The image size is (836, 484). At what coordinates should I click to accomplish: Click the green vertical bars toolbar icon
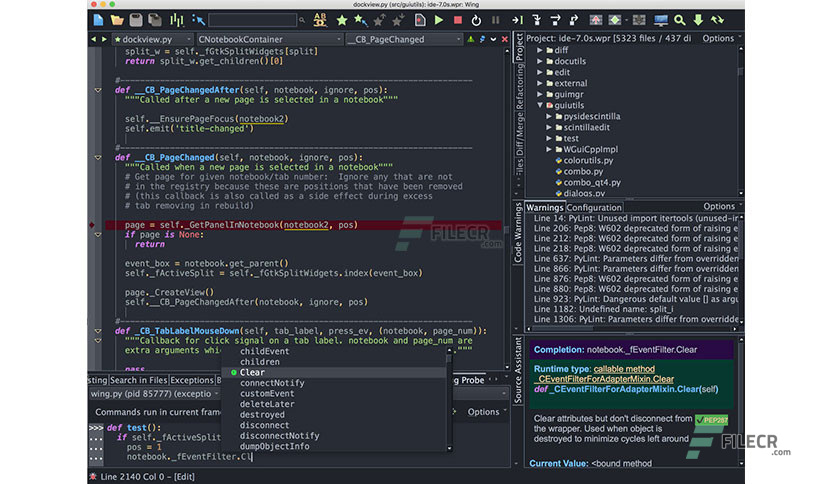(176, 20)
